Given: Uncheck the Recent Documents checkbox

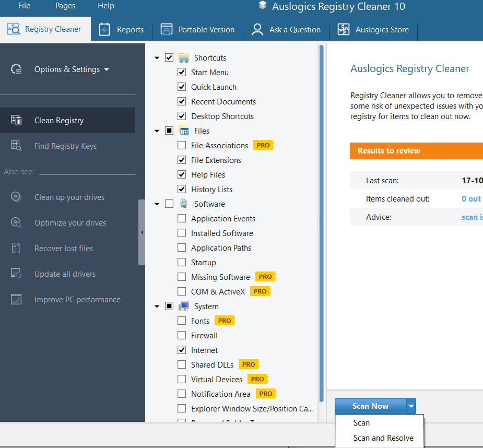Looking at the screenshot, I should [182, 101].
